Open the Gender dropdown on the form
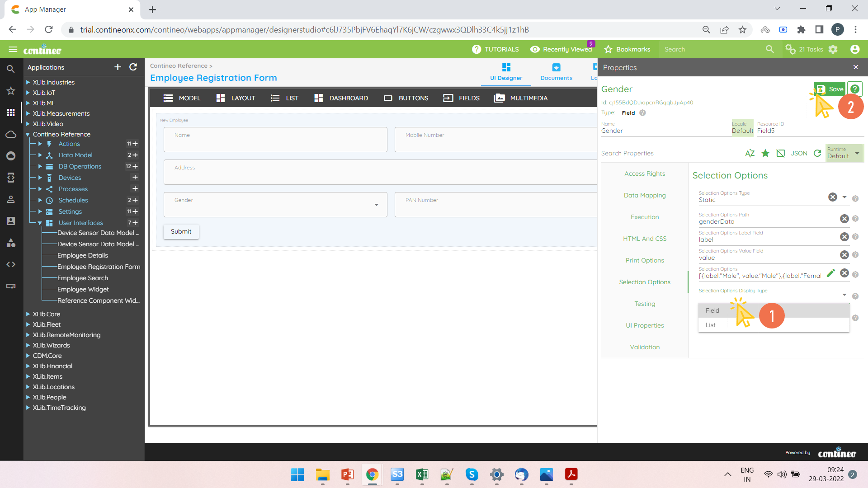Image resolution: width=868 pixels, height=488 pixels. (x=376, y=205)
